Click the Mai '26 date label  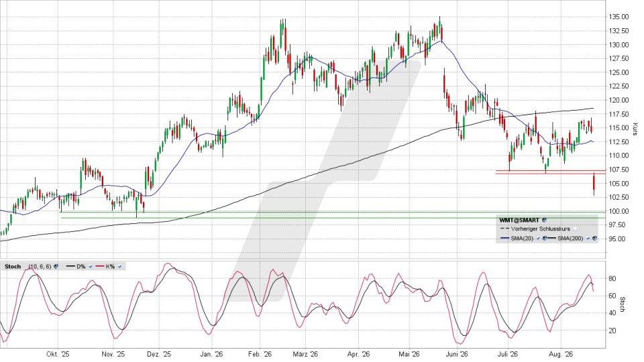pyautogui.click(x=409, y=354)
